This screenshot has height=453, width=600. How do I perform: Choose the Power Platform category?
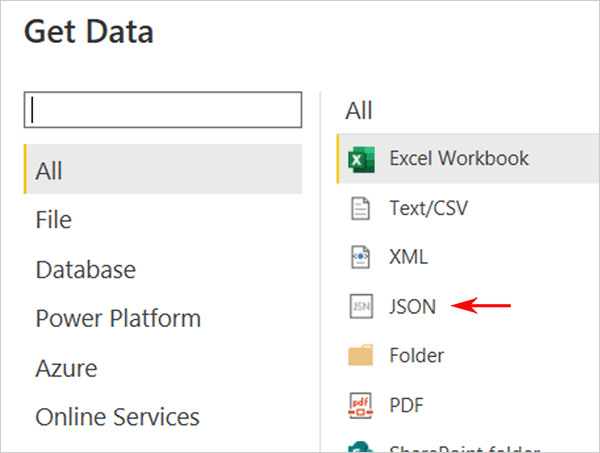[x=118, y=318]
